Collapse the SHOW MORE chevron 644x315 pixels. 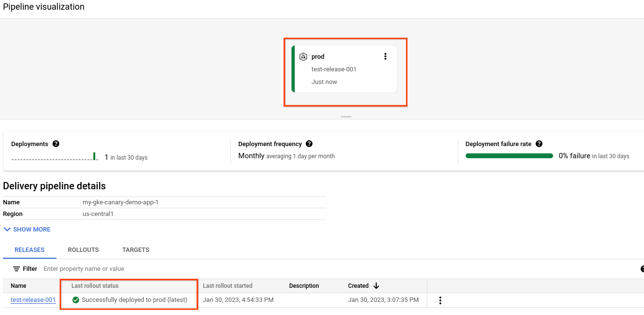click(7, 229)
